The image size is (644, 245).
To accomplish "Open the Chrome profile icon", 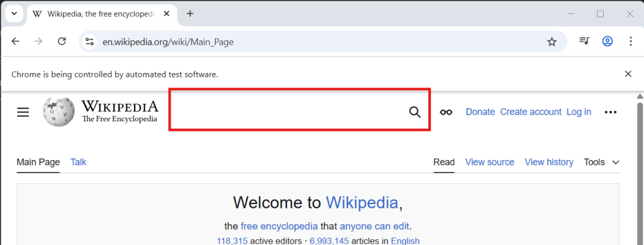I will tap(608, 41).
